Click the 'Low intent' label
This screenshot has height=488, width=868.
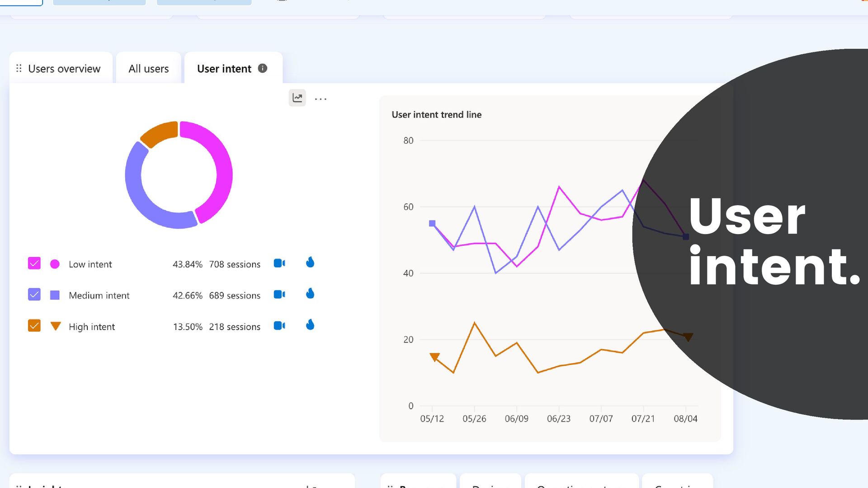pos(90,264)
